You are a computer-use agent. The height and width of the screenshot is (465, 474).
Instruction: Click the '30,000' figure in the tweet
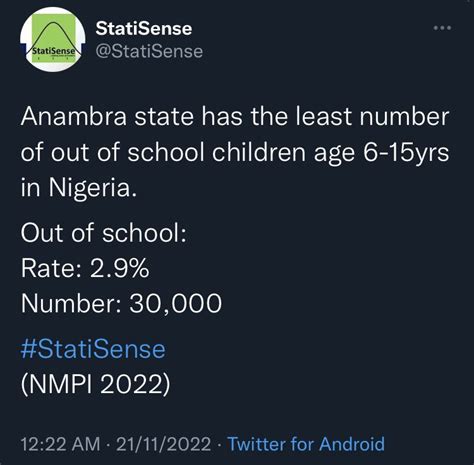click(176, 303)
